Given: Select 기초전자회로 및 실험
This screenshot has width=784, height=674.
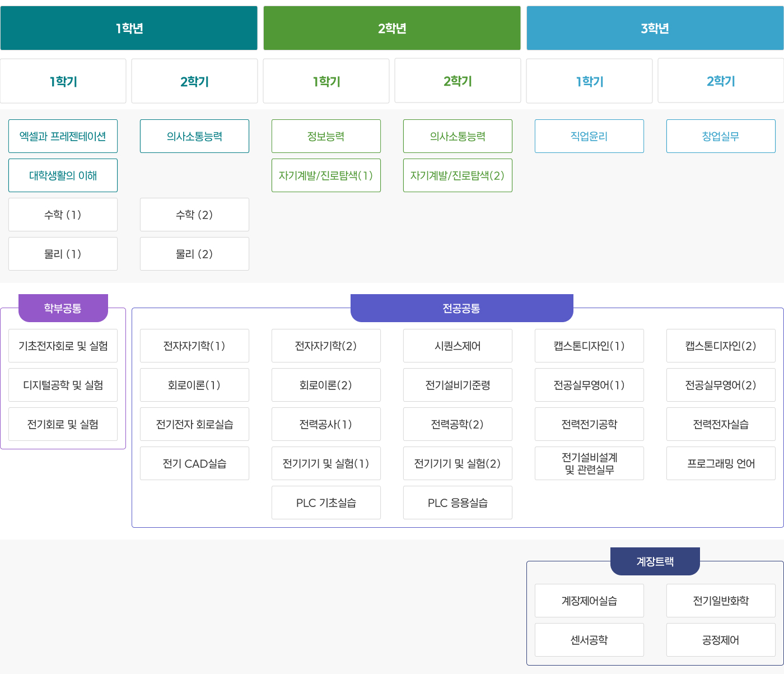Looking at the screenshot, I should click(63, 346).
